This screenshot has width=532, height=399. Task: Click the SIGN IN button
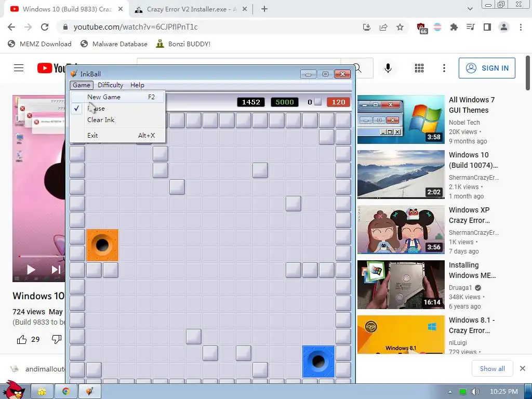pyautogui.click(x=487, y=68)
